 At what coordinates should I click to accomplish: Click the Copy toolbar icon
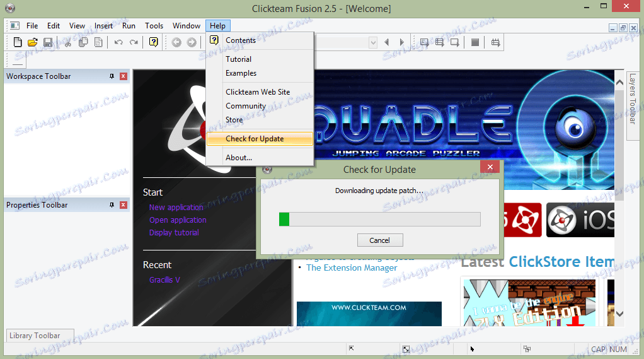pyautogui.click(x=83, y=42)
